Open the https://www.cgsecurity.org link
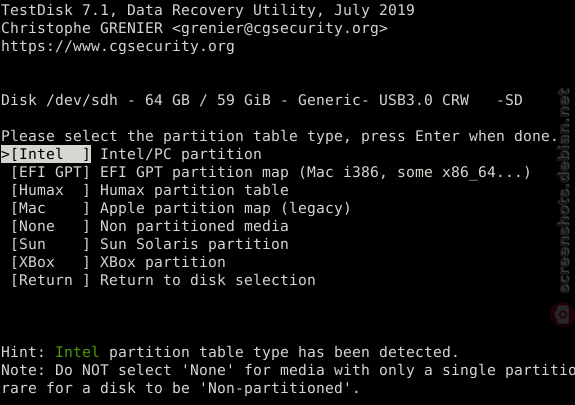This screenshot has width=575, height=405. coord(118,46)
